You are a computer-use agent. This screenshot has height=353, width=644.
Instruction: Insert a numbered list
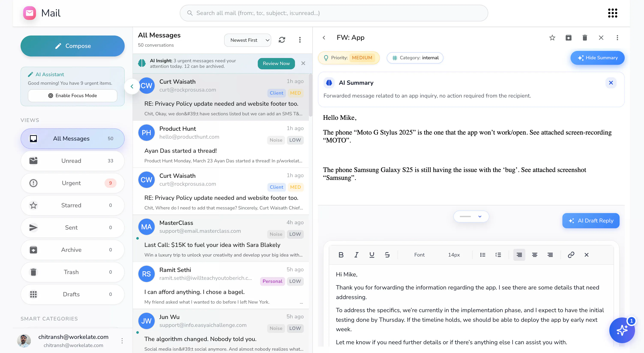pos(498,255)
